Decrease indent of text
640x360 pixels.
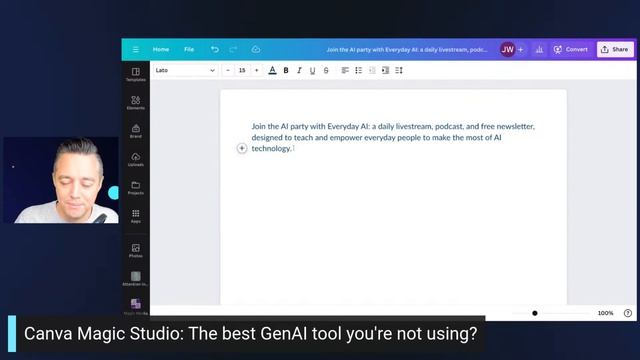tap(372, 70)
